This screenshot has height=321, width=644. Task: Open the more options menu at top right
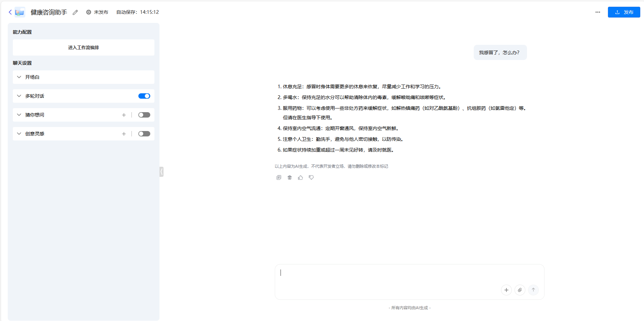[x=598, y=12]
